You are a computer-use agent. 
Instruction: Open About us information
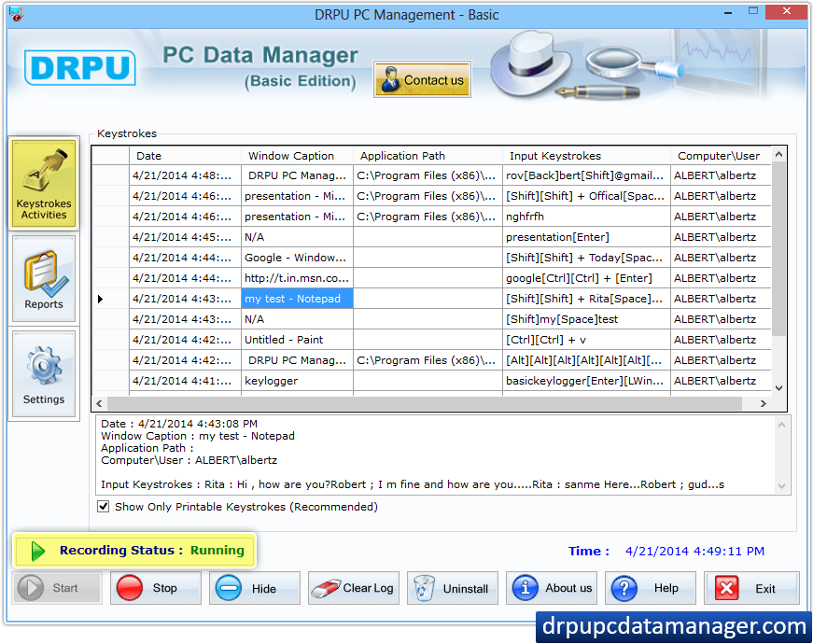552,588
